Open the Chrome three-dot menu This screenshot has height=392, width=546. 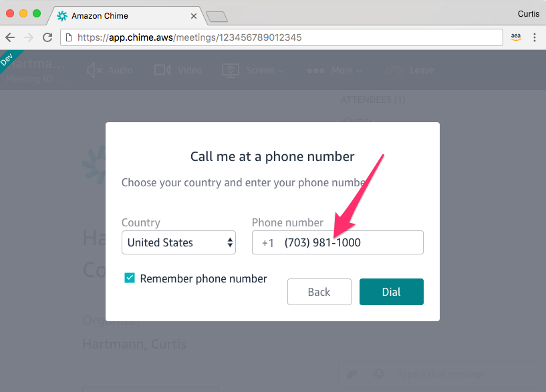[535, 37]
